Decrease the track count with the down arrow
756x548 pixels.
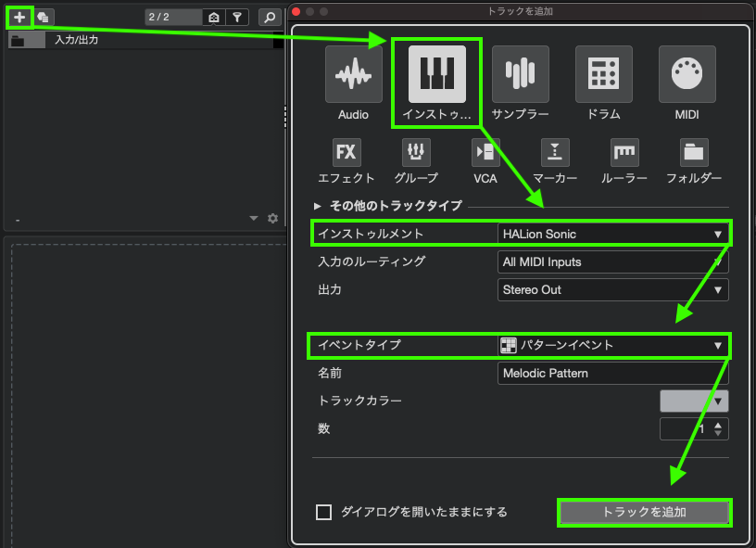pyautogui.click(x=718, y=433)
